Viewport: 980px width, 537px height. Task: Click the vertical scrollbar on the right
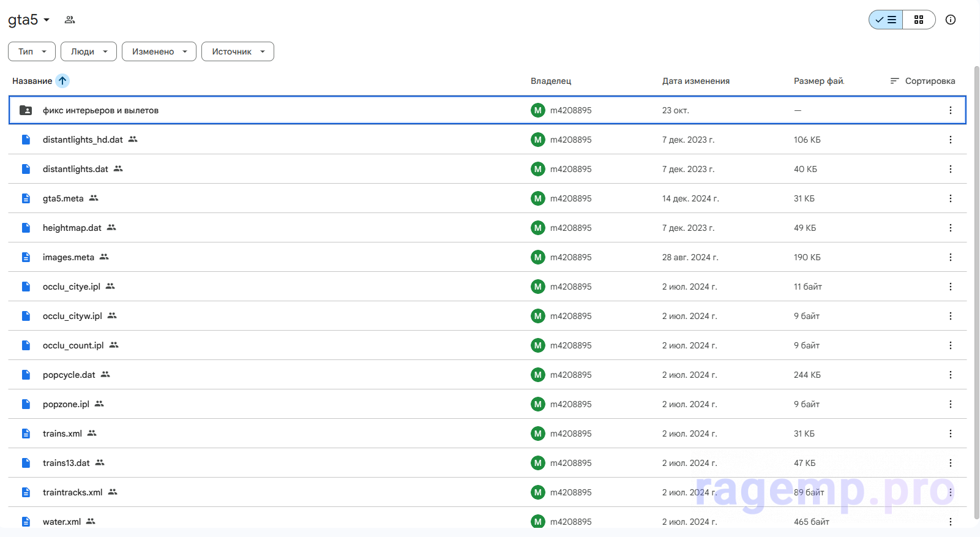976,294
